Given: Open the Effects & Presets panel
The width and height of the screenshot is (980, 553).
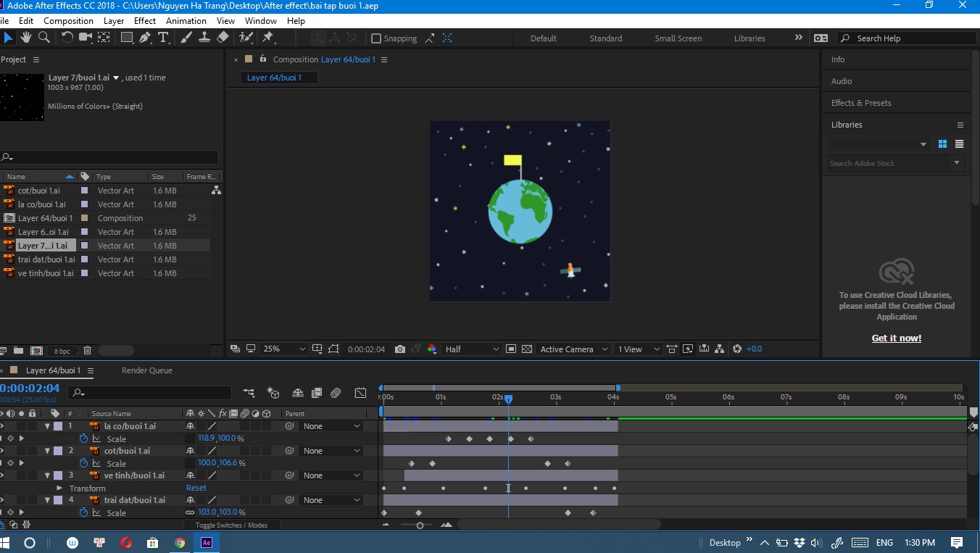Looking at the screenshot, I should tap(861, 103).
